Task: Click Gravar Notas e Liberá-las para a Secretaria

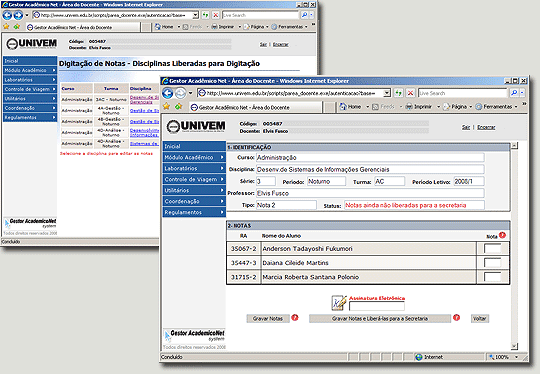Action: click(x=380, y=319)
